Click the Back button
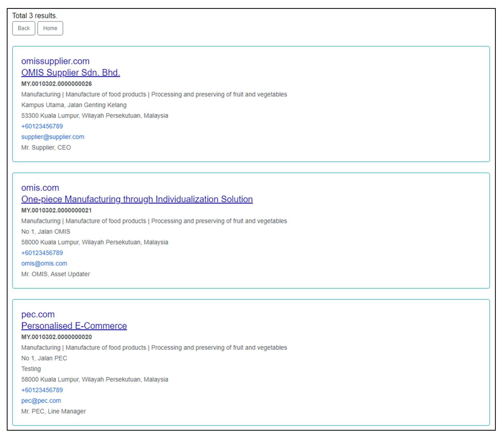Screen dimensions: 504x438 coord(24,28)
